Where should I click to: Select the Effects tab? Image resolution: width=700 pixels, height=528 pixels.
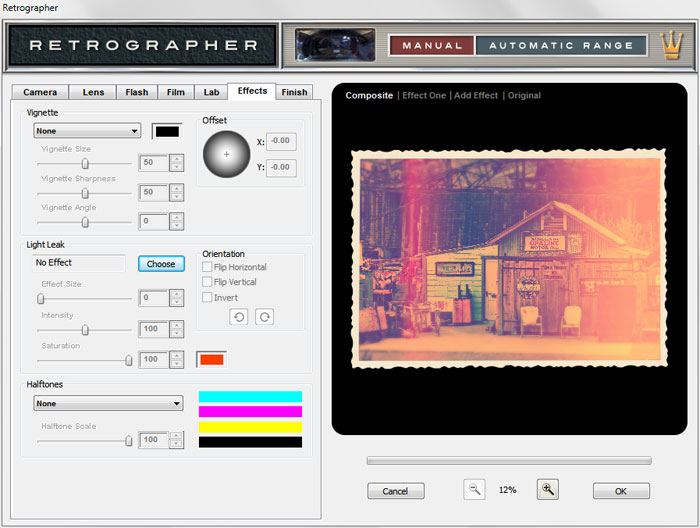[252, 91]
